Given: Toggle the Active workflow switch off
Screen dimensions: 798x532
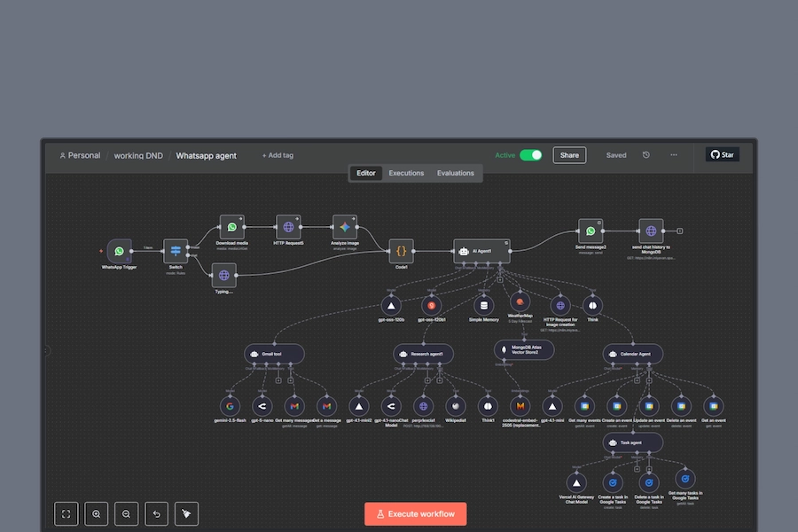Looking at the screenshot, I should (x=530, y=155).
